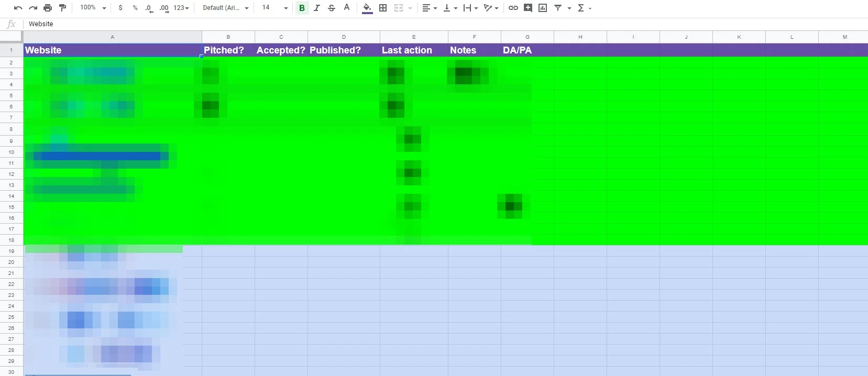868x376 pixels.
Task: Expand filter views arrow
Action: coord(569,8)
